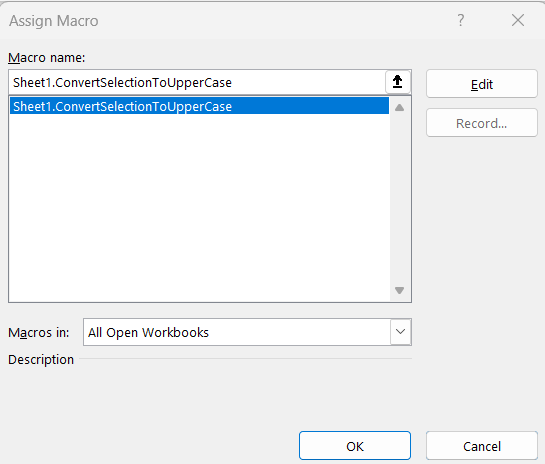545x464 pixels.
Task: Click the Record... button
Action: (x=482, y=123)
